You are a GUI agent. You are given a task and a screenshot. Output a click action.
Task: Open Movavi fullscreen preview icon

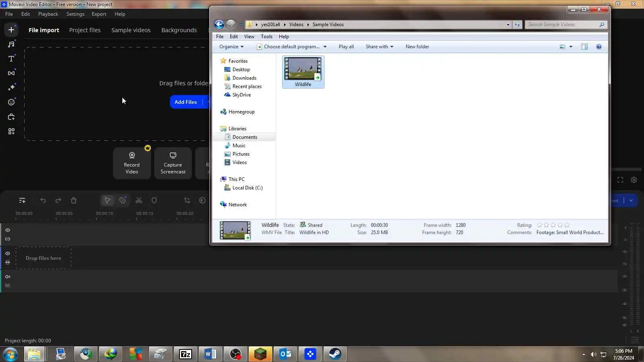coord(620,180)
